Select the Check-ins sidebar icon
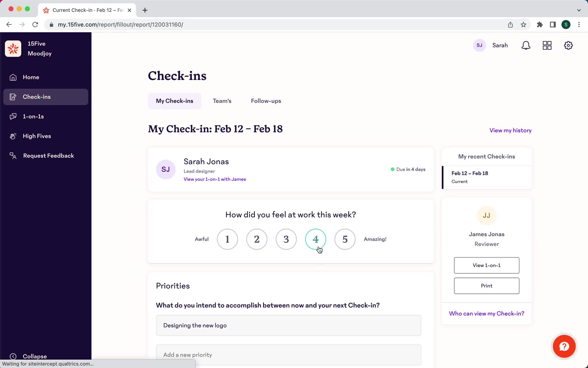 coord(13,97)
